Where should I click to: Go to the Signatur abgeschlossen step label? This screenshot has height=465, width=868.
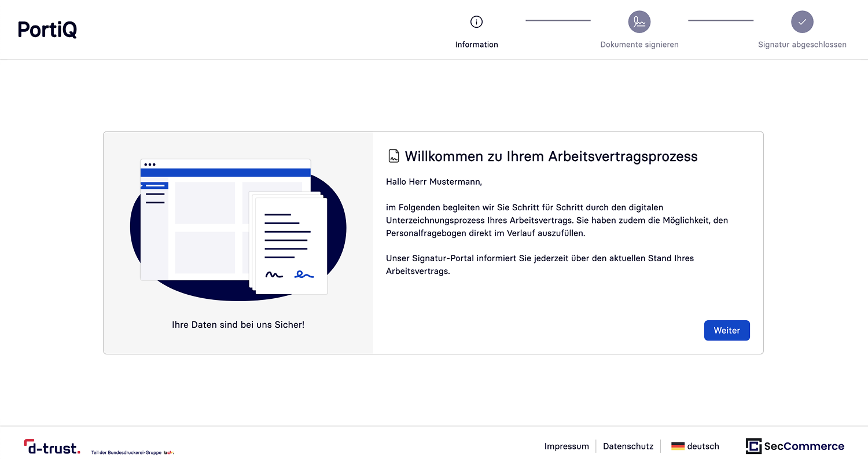pyautogui.click(x=802, y=45)
